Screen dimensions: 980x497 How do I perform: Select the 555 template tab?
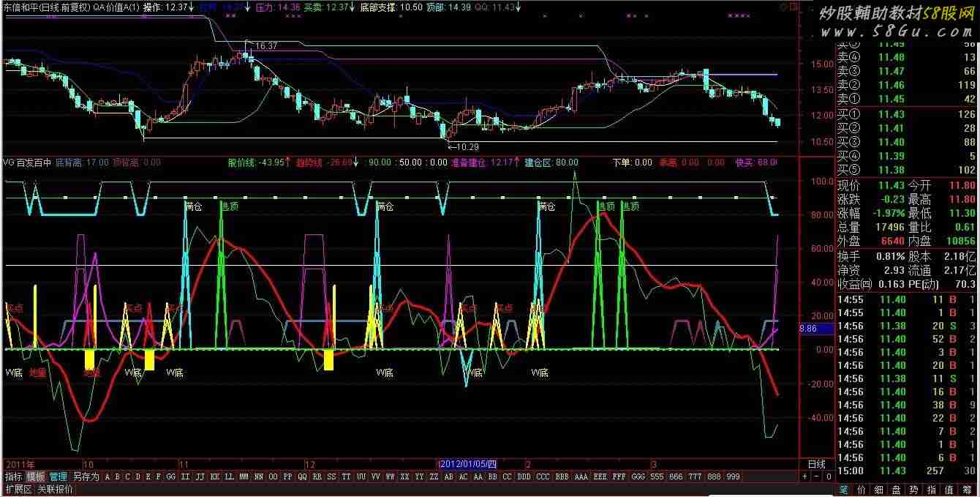coord(657,477)
